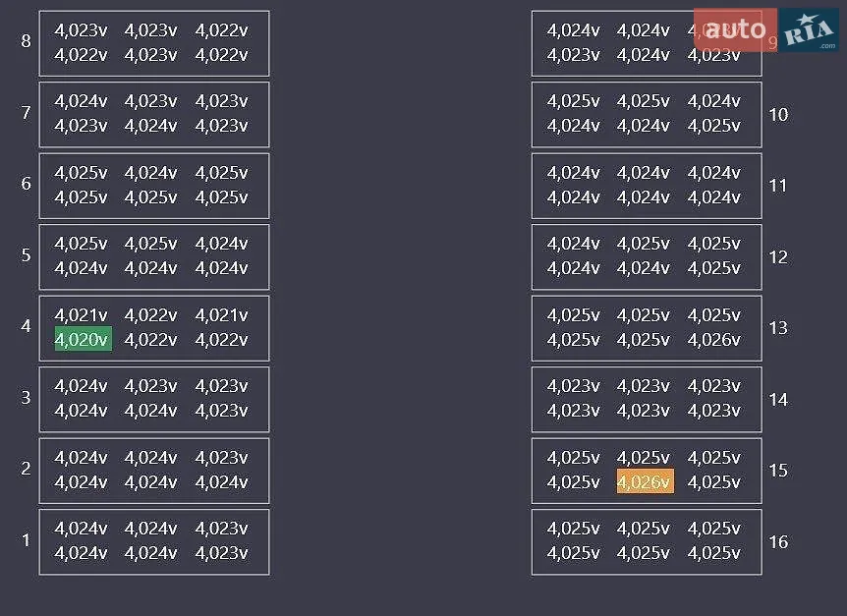
Task: Click module 1 voltage box
Action: coord(154,542)
